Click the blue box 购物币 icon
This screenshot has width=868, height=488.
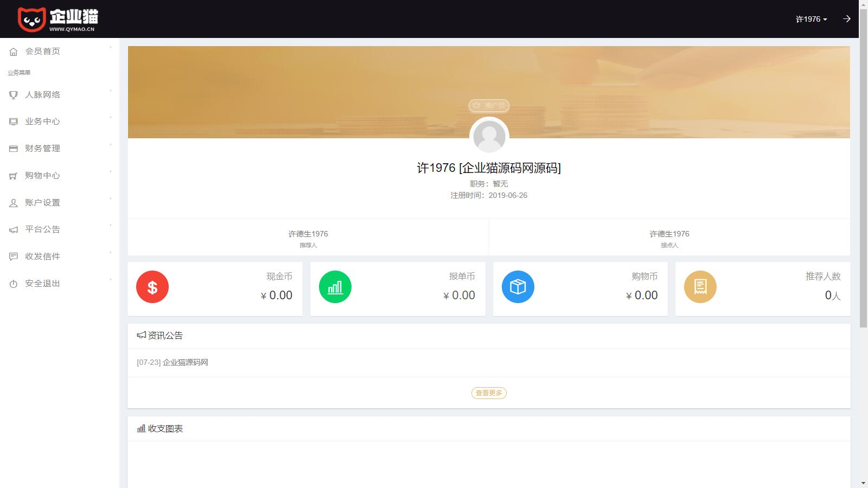tap(518, 287)
